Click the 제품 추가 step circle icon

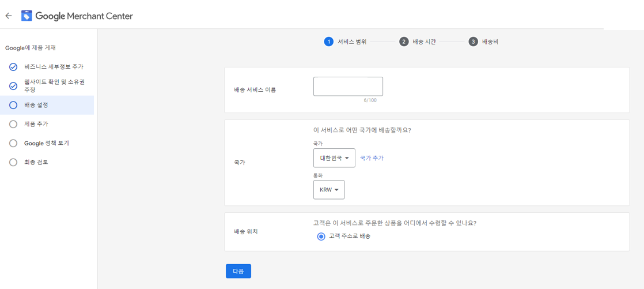[x=13, y=124]
